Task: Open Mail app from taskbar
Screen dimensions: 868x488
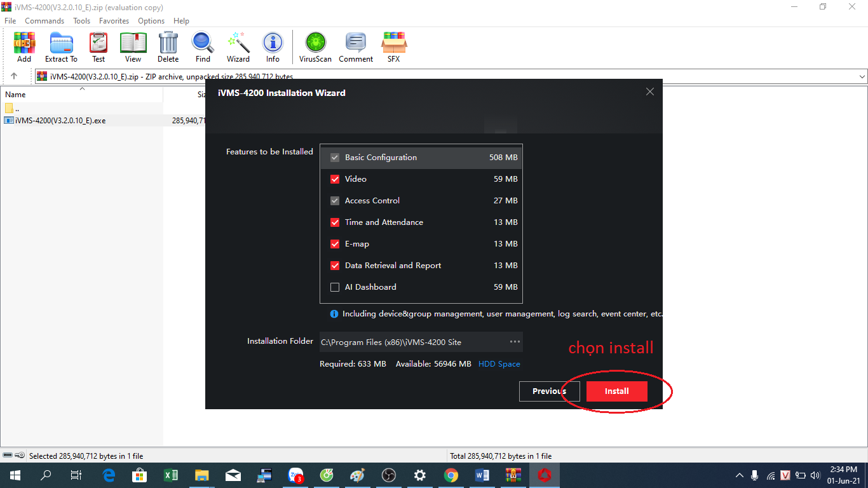Action: click(x=233, y=475)
